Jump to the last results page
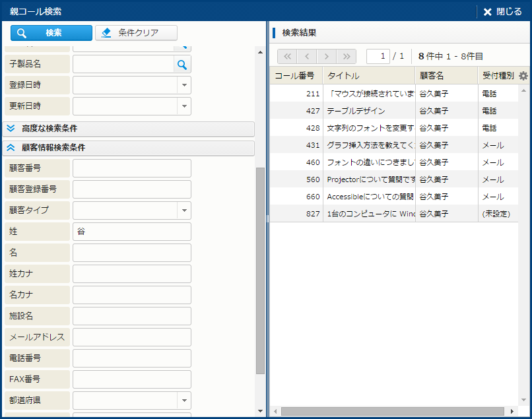532x419 pixels. [x=347, y=56]
